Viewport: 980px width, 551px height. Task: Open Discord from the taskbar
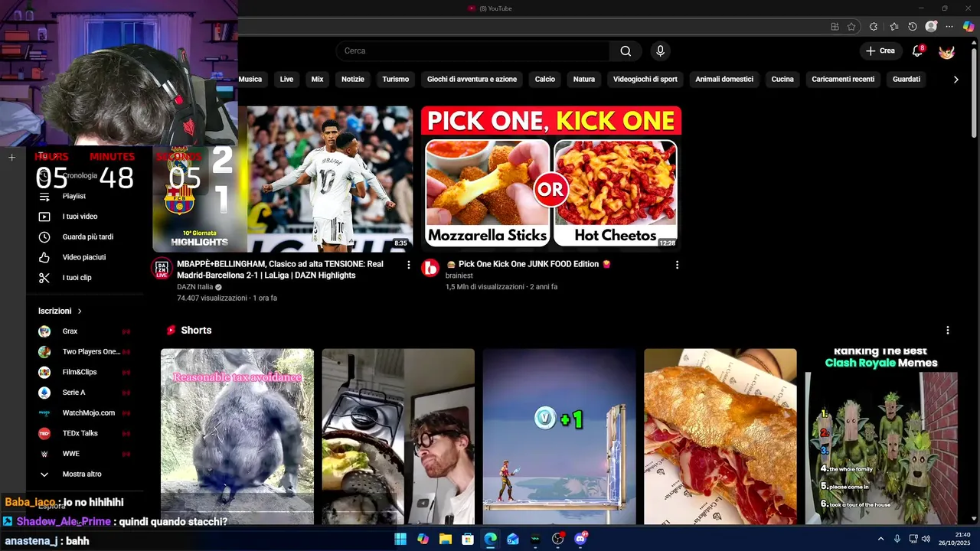580,540
